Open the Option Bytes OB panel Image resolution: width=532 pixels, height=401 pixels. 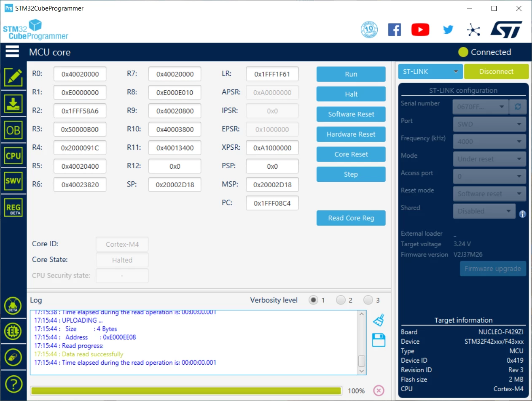point(13,130)
